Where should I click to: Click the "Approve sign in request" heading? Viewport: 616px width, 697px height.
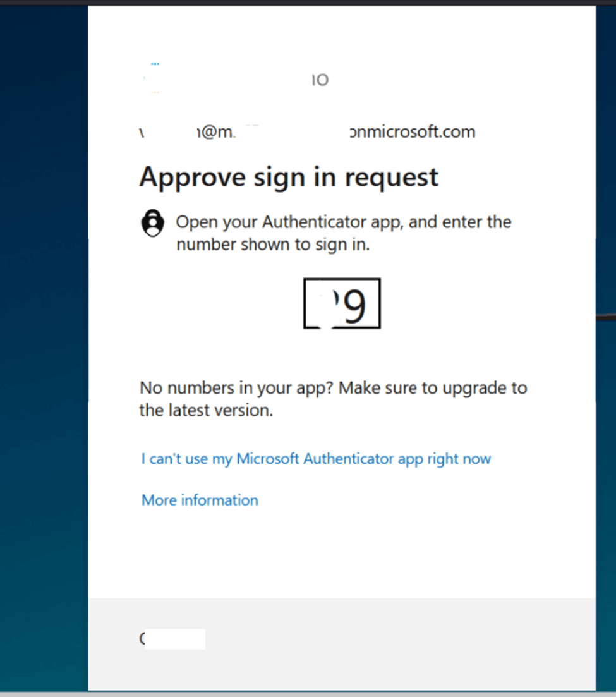pyautogui.click(x=289, y=178)
